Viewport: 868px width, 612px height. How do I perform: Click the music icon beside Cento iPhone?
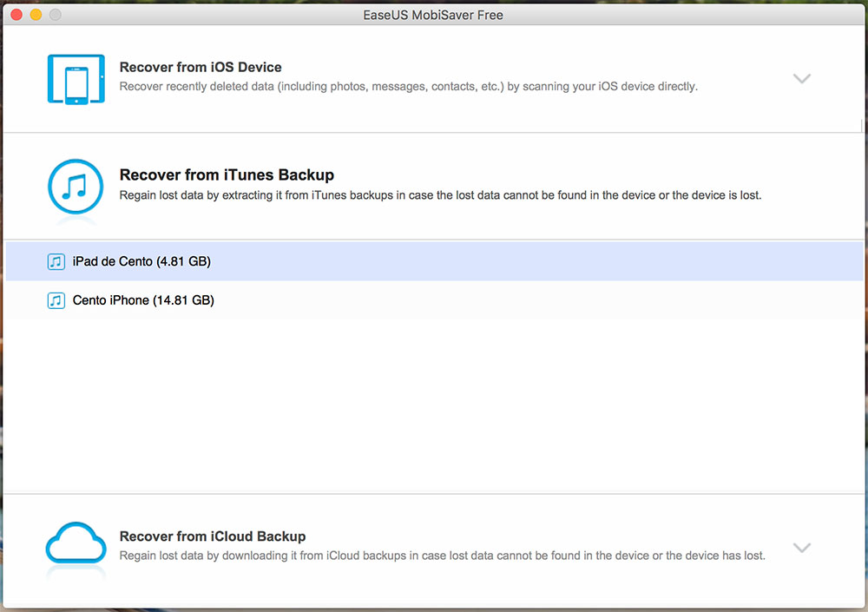tap(56, 300)
